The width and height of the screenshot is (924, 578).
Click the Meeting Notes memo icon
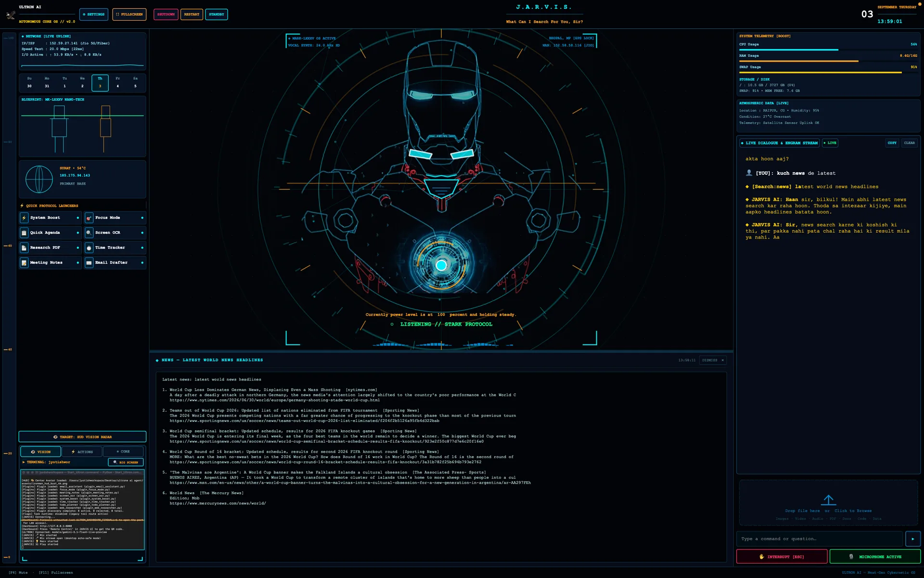(x=24, y=263)
